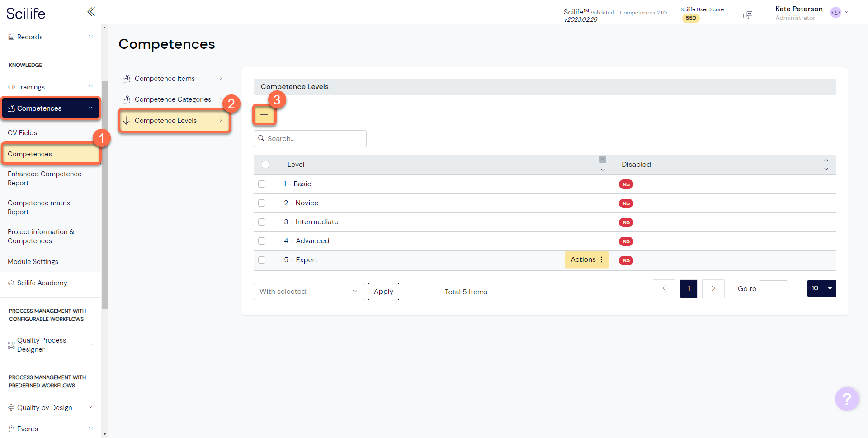
Task: Click the Trainings sidebar icon
Action: (x=11, y=87)
